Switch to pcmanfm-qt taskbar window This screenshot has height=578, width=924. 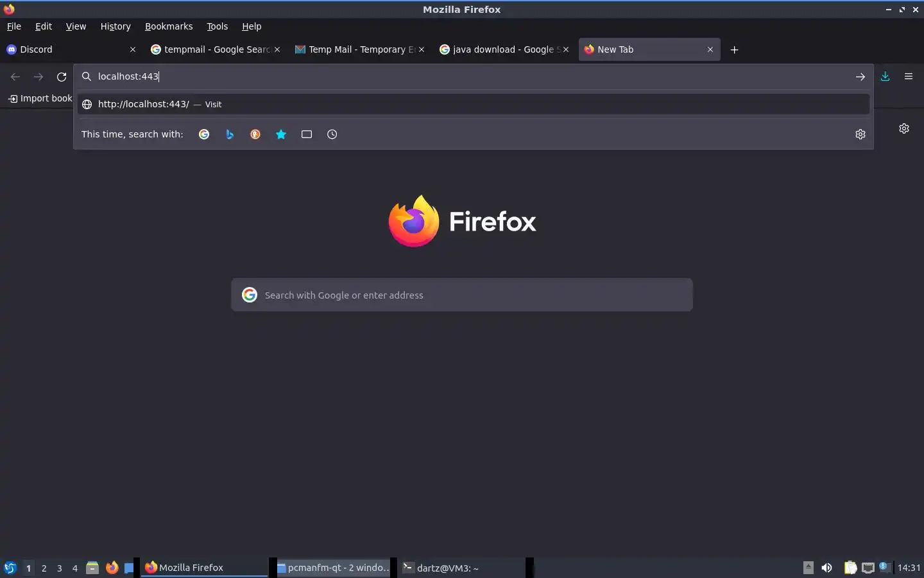pos(334,568)
